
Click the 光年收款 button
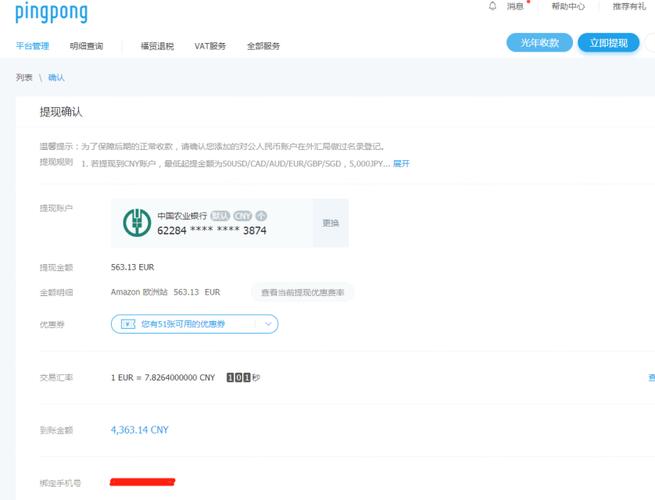pyautogui.click(x=539, y=43)
